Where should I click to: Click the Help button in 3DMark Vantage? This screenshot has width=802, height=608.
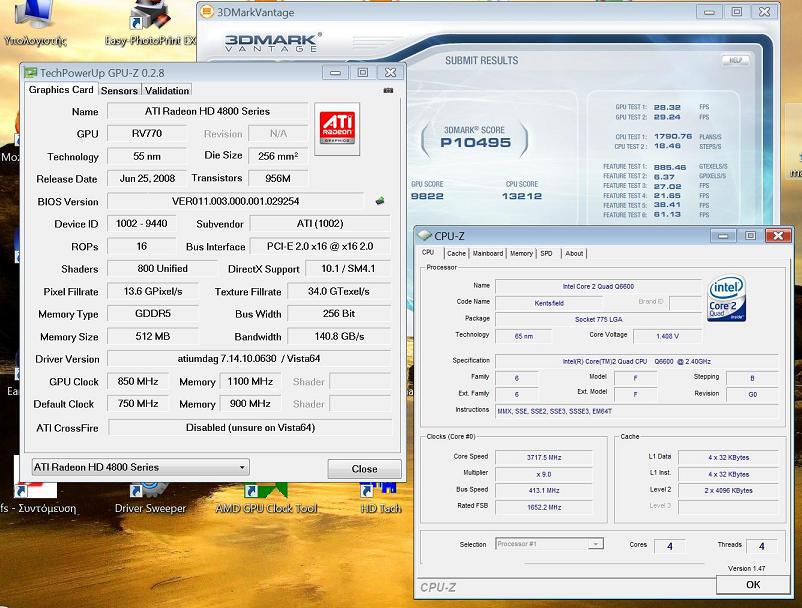point(736,60)
